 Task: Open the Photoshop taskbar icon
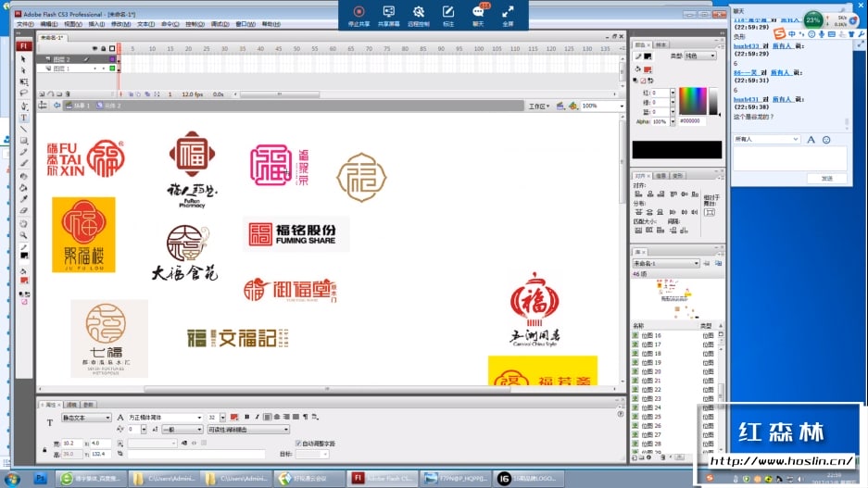(40, 478)
